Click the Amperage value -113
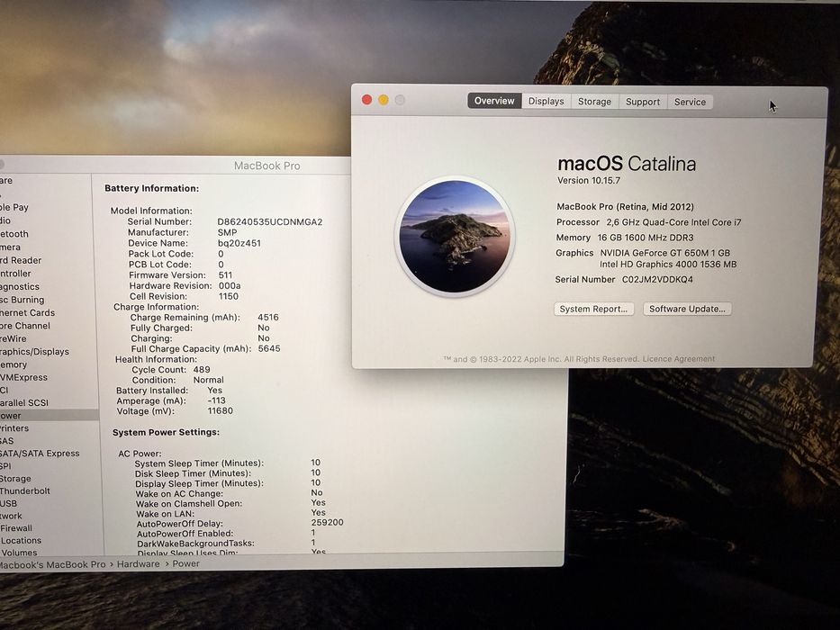The width and height of the screenshot is (840, 630). tap(216, 400)
